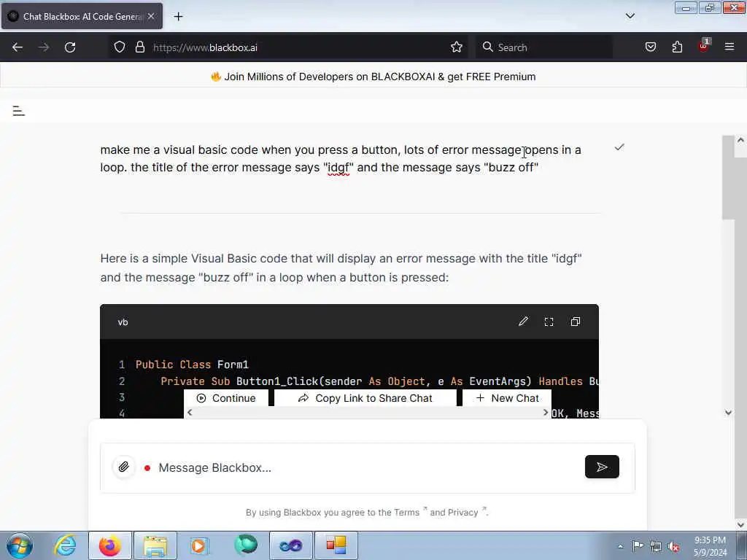Screen dimensions: 747x560
Task: Switch to Firefox in taskbar
Action: (109, 545)
